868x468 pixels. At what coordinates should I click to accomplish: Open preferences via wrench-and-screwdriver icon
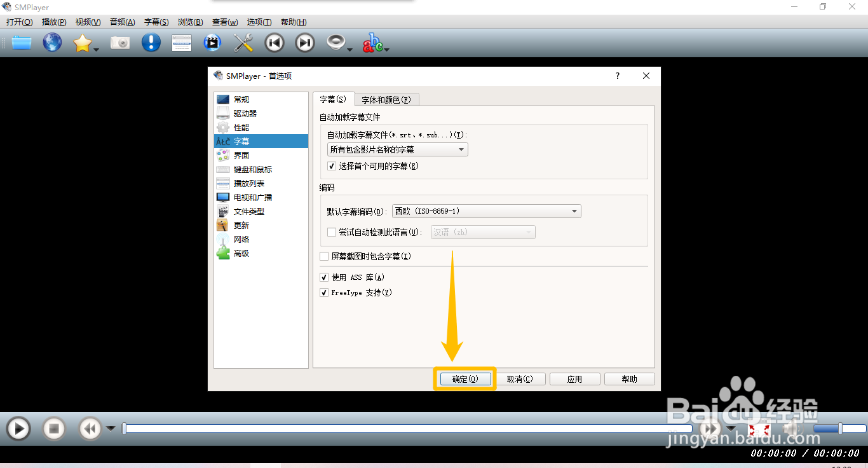[x=243, y=43]
